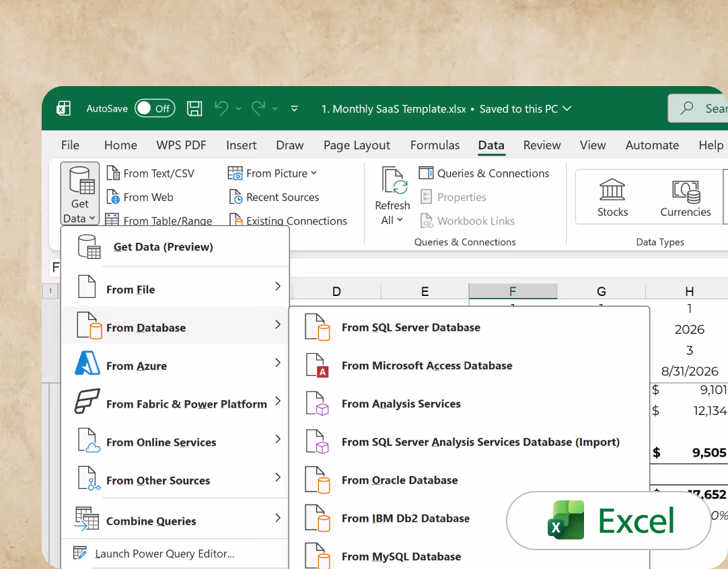This screenshot has width=728, height=569.
Task: Select column D header
Action: (x=336, y=291)
